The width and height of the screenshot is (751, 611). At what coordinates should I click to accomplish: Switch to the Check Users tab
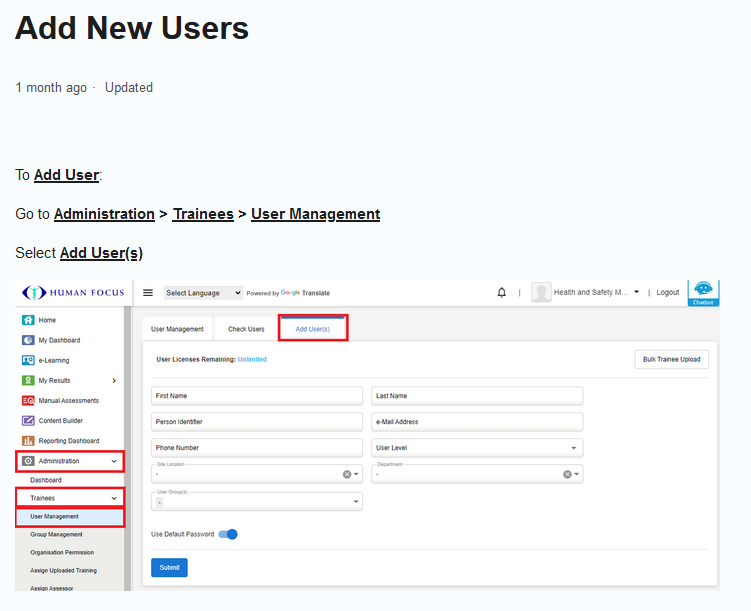point(246,329)
